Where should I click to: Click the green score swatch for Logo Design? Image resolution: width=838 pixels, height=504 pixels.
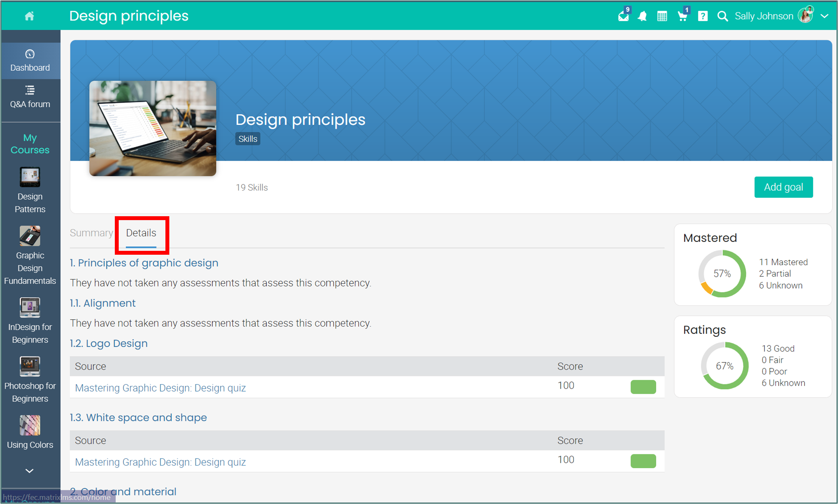(x=643, y=387)
